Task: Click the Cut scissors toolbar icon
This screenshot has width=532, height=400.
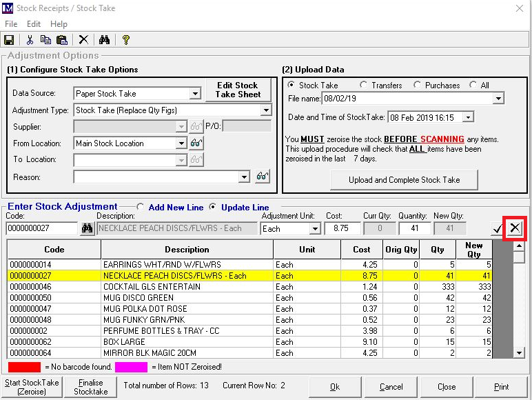Action: pyautogui.click(x=30, y=40)
